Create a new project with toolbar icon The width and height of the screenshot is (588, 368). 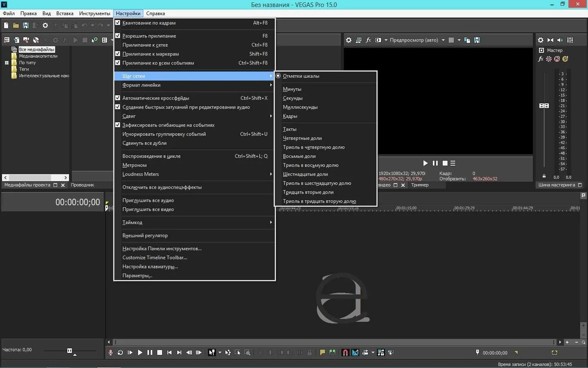coord(6,25)
